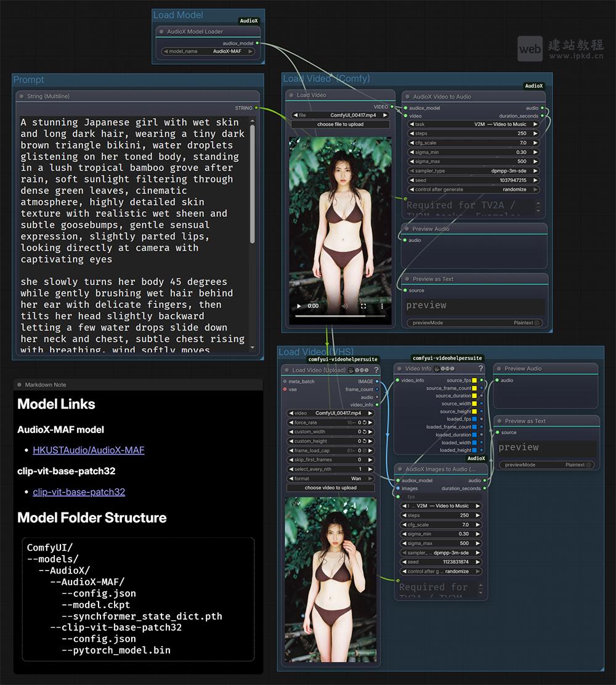Click the fullscreen icon on the video preview
Screen dimensions: 616x685
(x=363, y=306)
